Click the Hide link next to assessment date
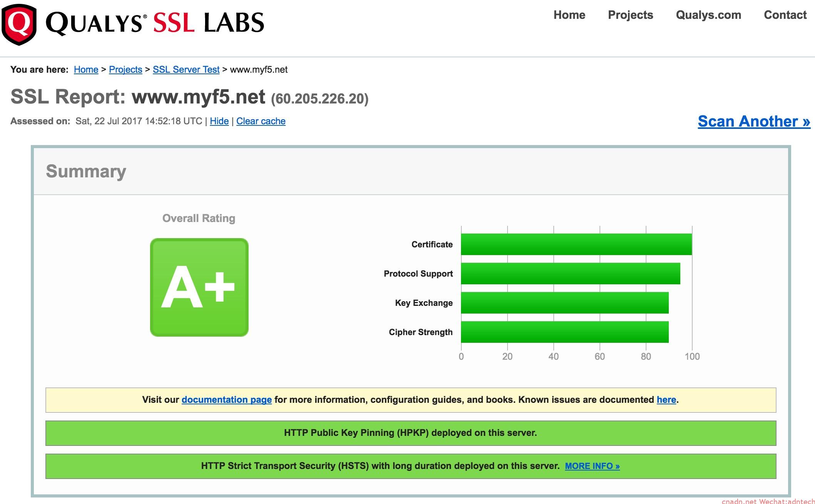 click(219, 121)
